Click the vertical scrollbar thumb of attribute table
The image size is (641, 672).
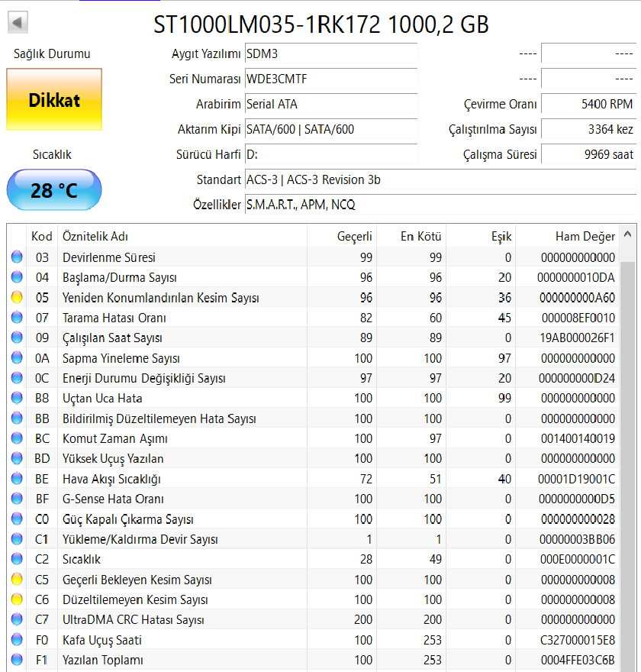[x=628, y=467]
